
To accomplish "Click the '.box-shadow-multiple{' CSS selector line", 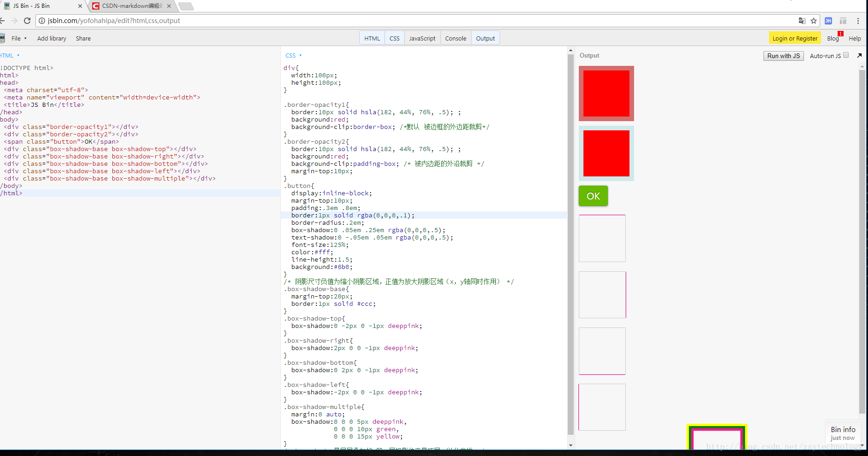I will pos(324,407).
